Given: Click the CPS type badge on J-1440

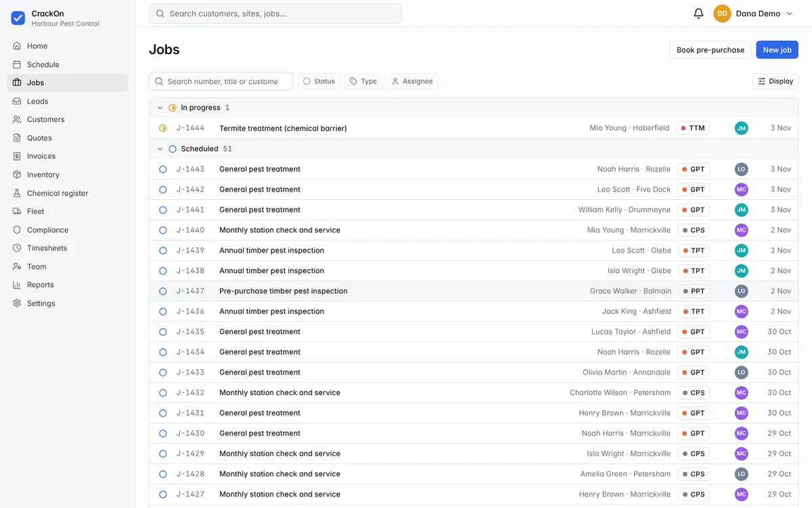Looking at the screenshot, I should (x=694, y=230).
